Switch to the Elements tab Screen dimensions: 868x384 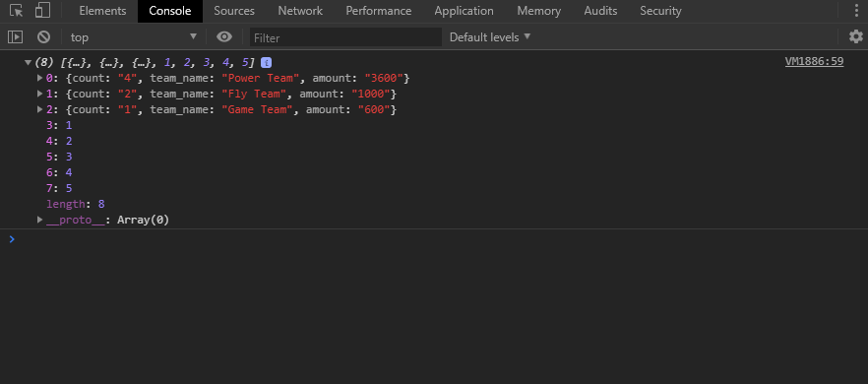[x=102, y=11]
